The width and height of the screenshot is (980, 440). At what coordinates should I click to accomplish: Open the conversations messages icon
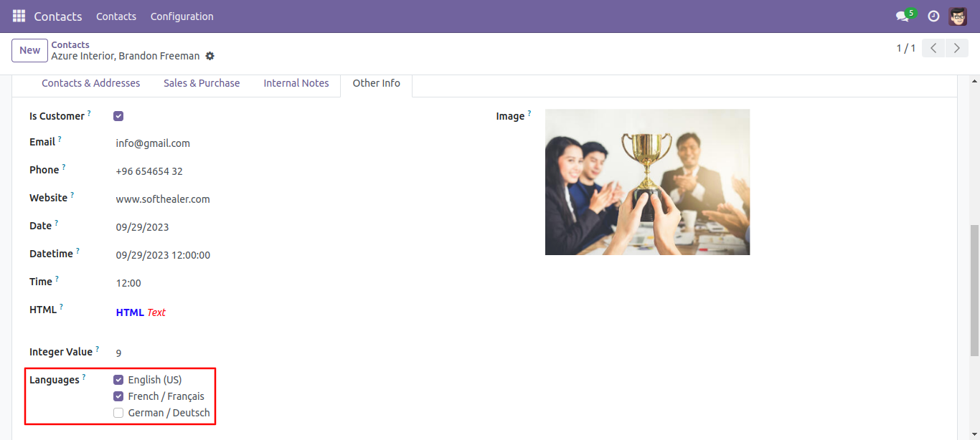tap(903, 16)
